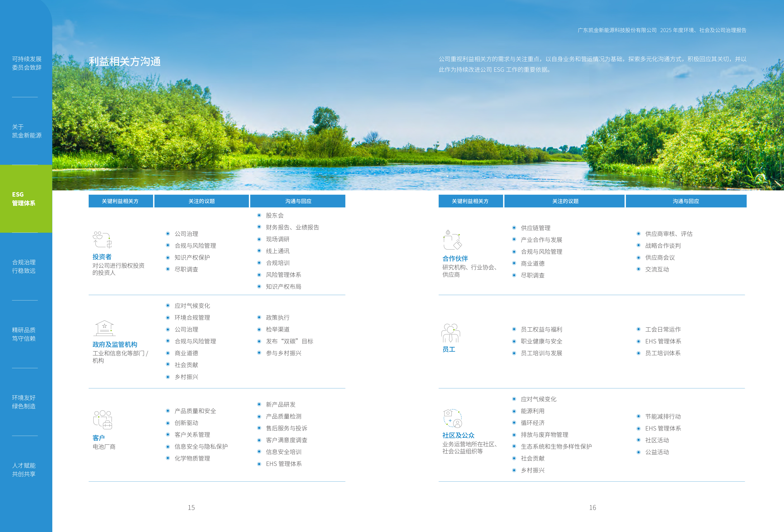Image resolution: width=784 pixels, height=532 pixels.
Task: Click the 检举渠道 bullet item
Action: (278, 330)
